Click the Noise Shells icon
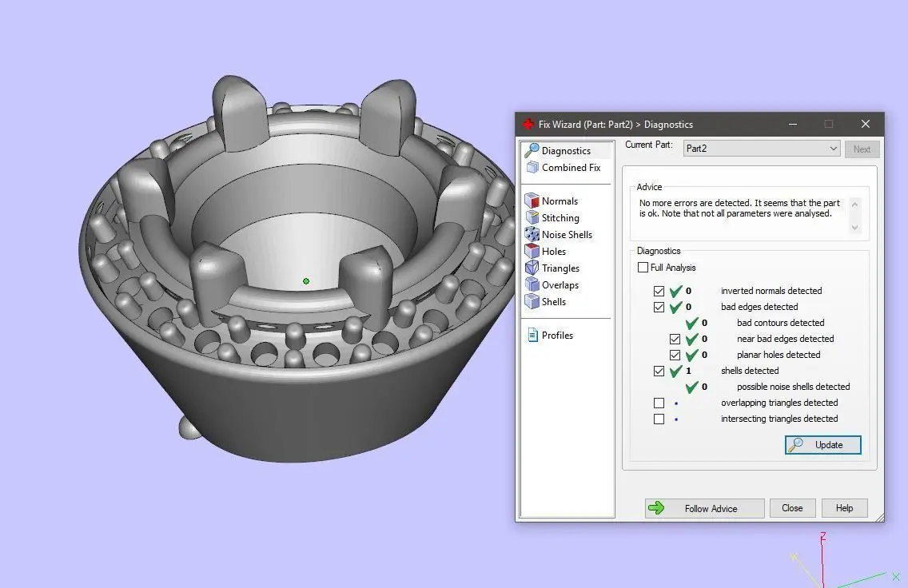The height and width of the screenshot is (588, 908). click(x=532, y=234)
